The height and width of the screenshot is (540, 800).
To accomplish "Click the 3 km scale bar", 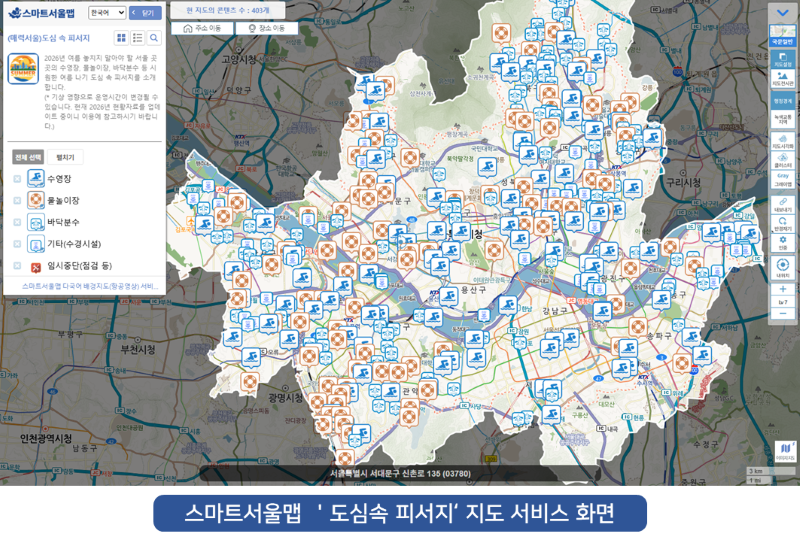I will pos(770,471).
